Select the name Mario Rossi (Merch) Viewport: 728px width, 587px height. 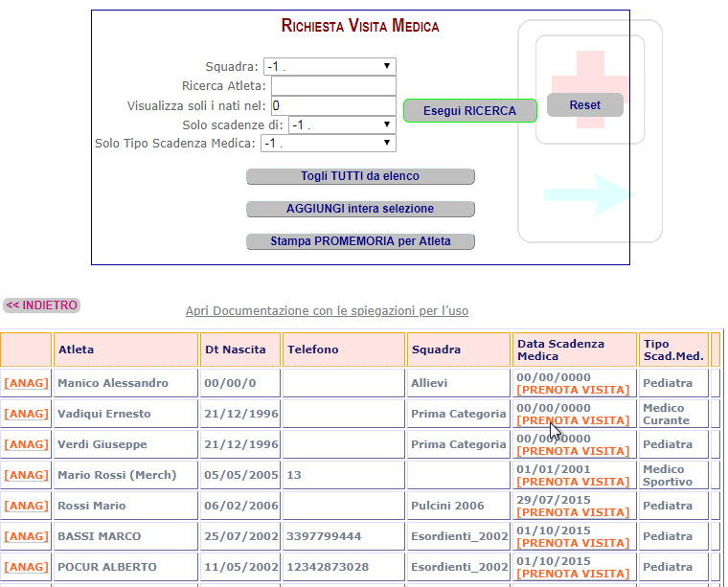tap(117, 475)
